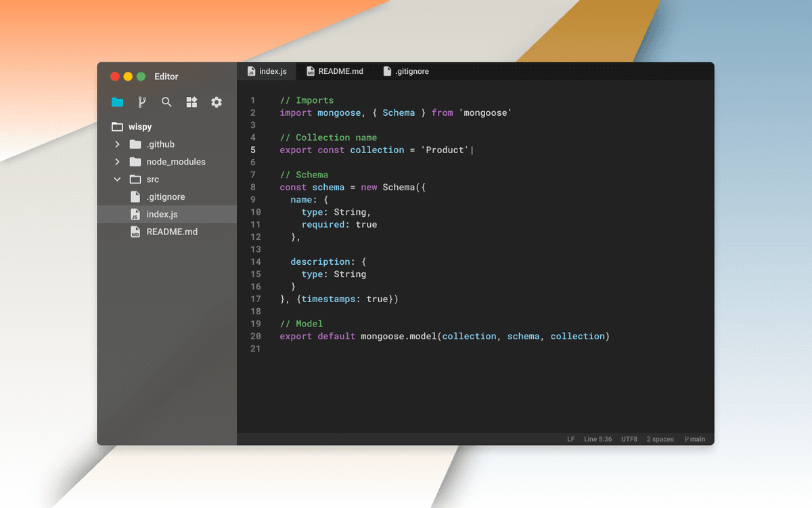Switch to the README.md tab
The height and width of the screenshot is (508, 812).
334,71
